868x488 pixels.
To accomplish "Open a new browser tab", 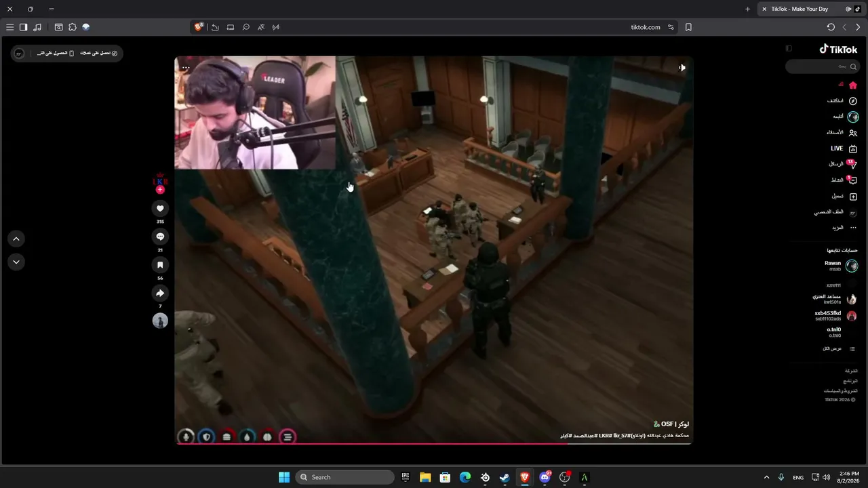I will coord(747,9).
